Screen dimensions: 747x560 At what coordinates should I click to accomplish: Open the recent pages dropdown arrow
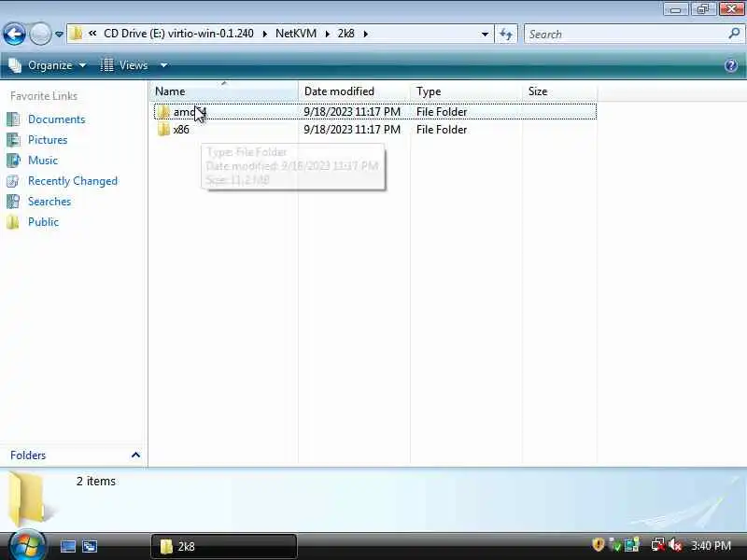pos(59,35)
